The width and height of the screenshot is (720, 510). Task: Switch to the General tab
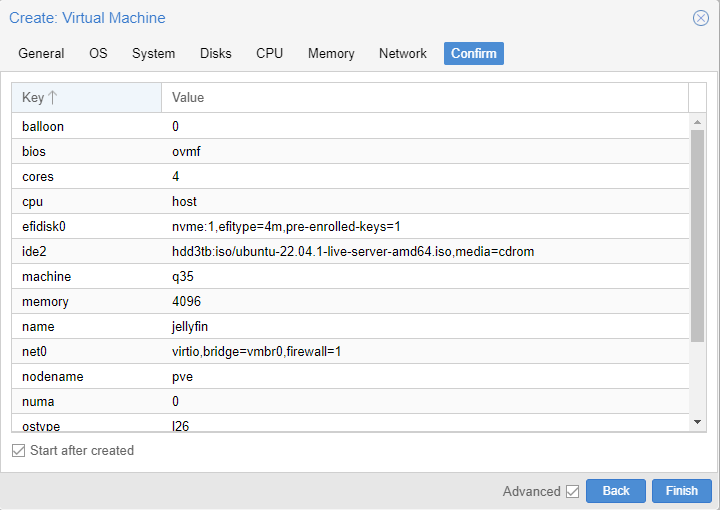pos(41,53)
